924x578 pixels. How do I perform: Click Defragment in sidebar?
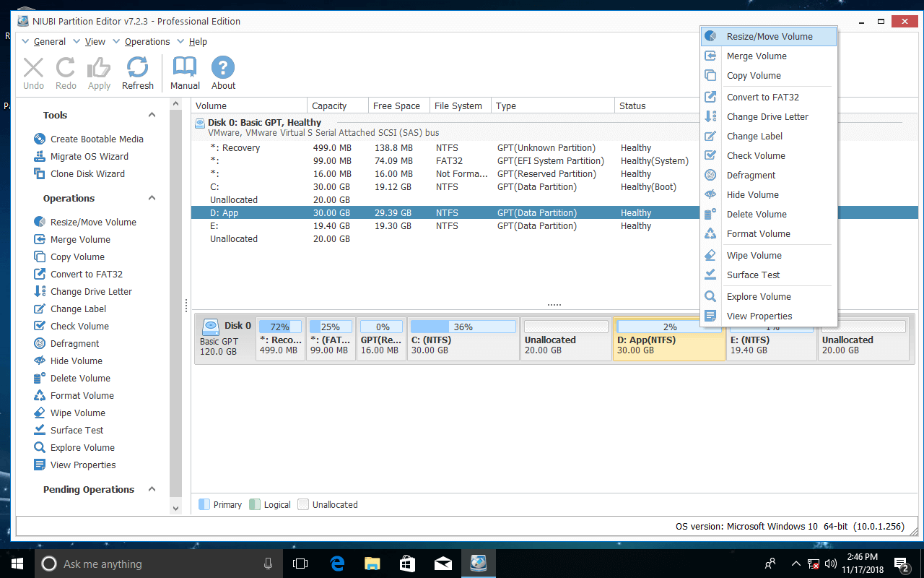click(x=74, y=343)
